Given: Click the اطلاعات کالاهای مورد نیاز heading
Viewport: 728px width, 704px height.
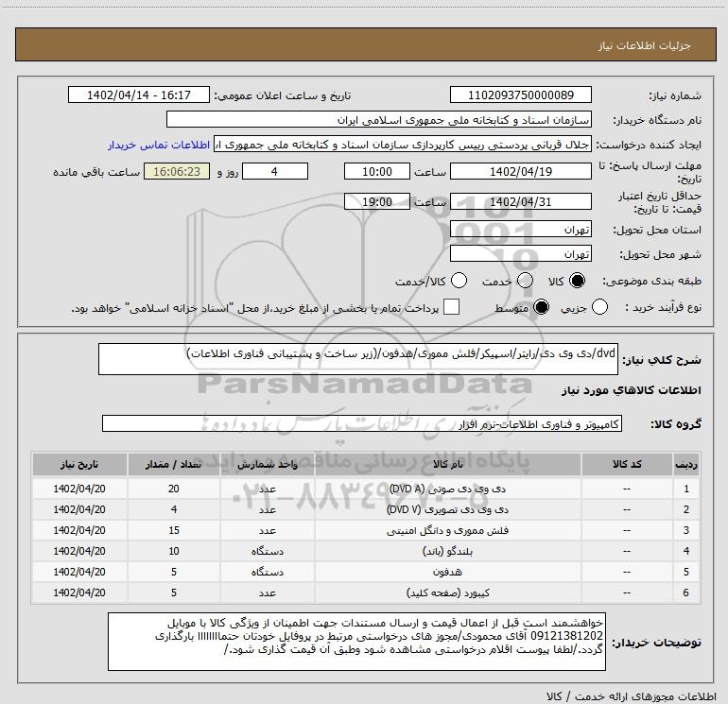Looking at the screenshot, I should (632, 391).
